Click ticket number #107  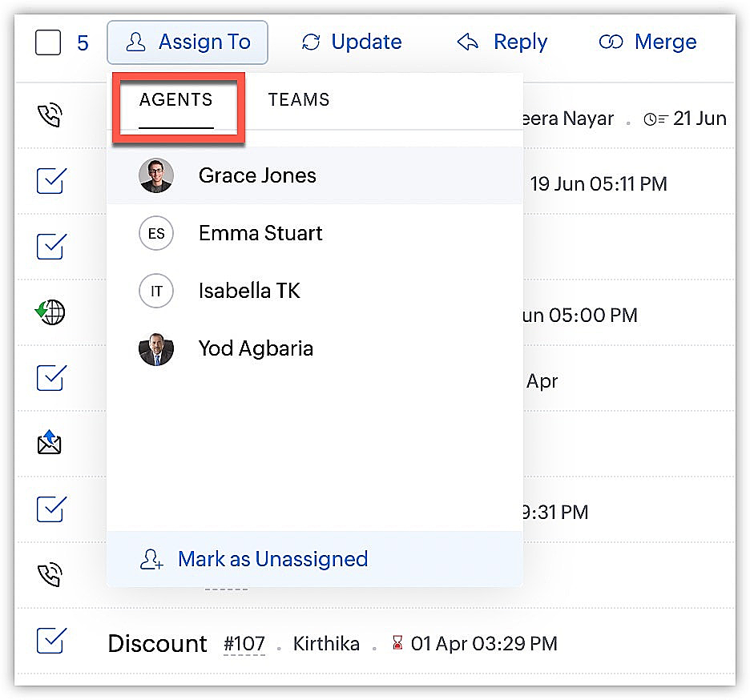[x=244, y=644]
